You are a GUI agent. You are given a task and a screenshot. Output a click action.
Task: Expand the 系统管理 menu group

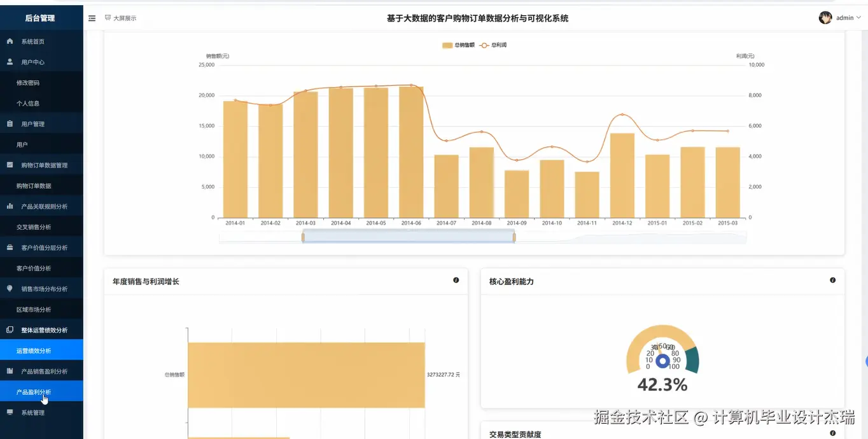click(x=41, y=413)
